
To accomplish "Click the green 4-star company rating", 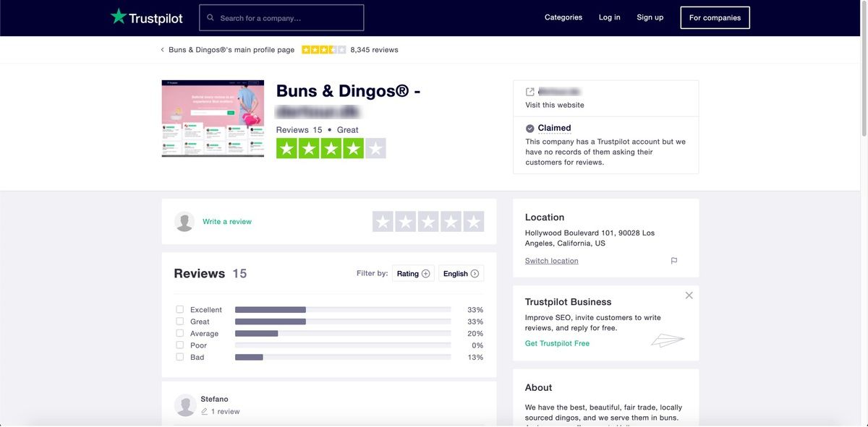I will click(331, 149).
